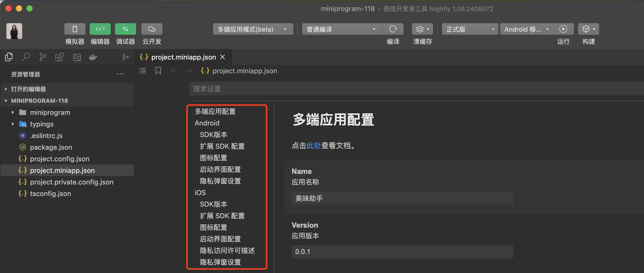Open the search icon in activity bar

click(26, 57)
